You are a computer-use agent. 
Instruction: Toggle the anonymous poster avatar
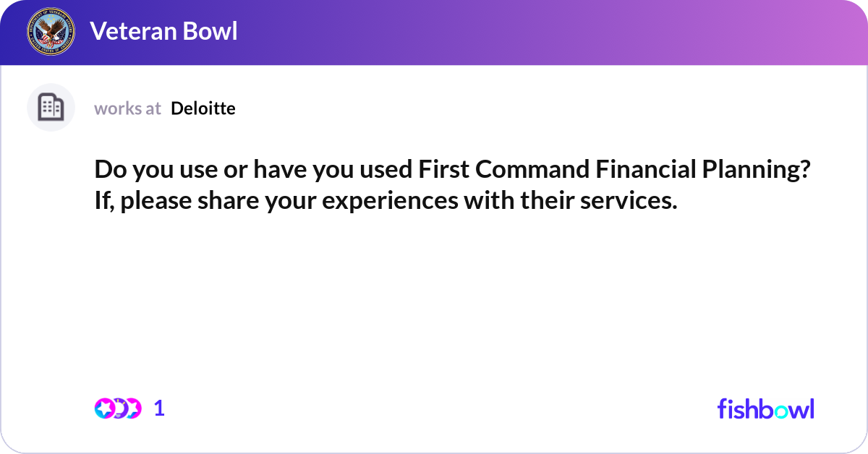click(51, 107)
